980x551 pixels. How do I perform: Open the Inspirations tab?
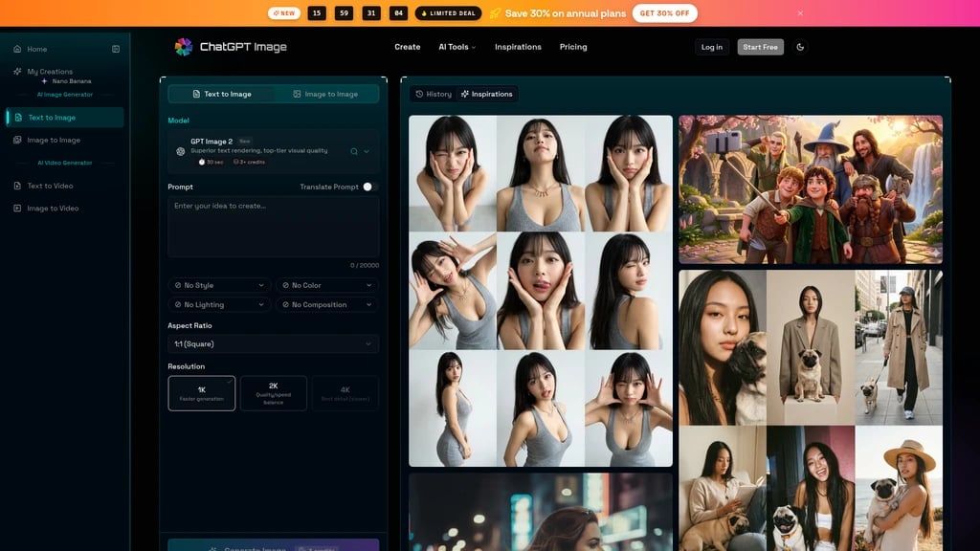(x=486, y=94)
